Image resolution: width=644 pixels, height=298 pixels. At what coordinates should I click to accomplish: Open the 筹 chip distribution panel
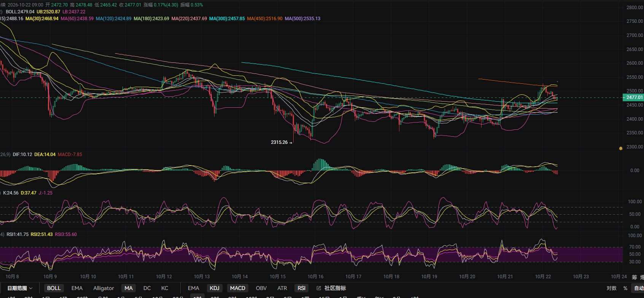coord(634,277)
